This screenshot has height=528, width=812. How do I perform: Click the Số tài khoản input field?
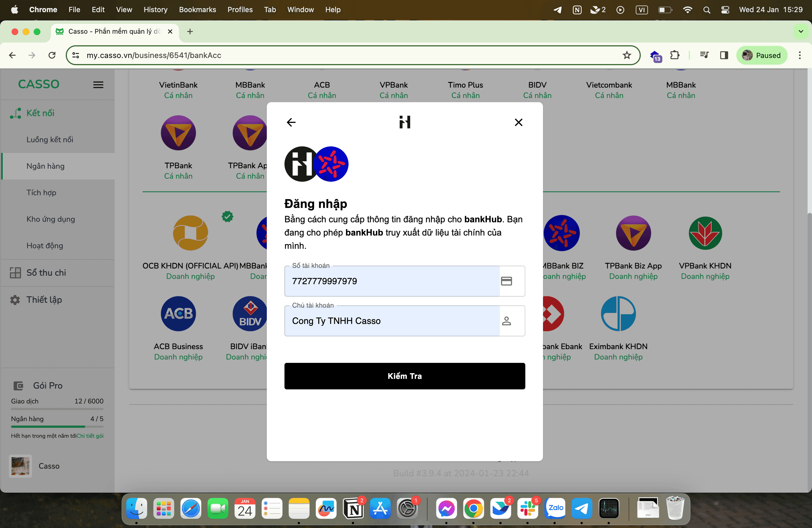pyautogui.click(x=405, y=281)
